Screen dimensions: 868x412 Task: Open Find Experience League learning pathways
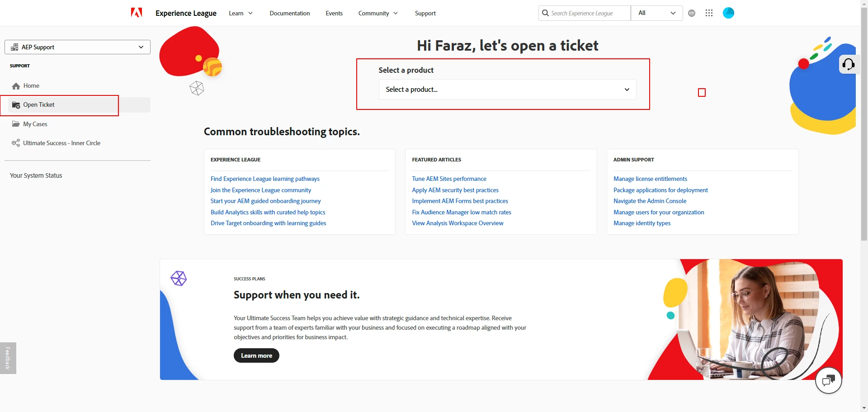point(265,179)
